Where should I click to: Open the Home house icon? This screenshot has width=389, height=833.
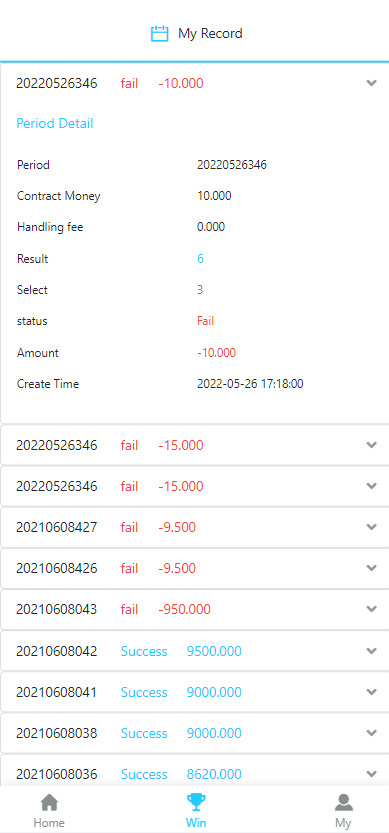coord(49,803)
